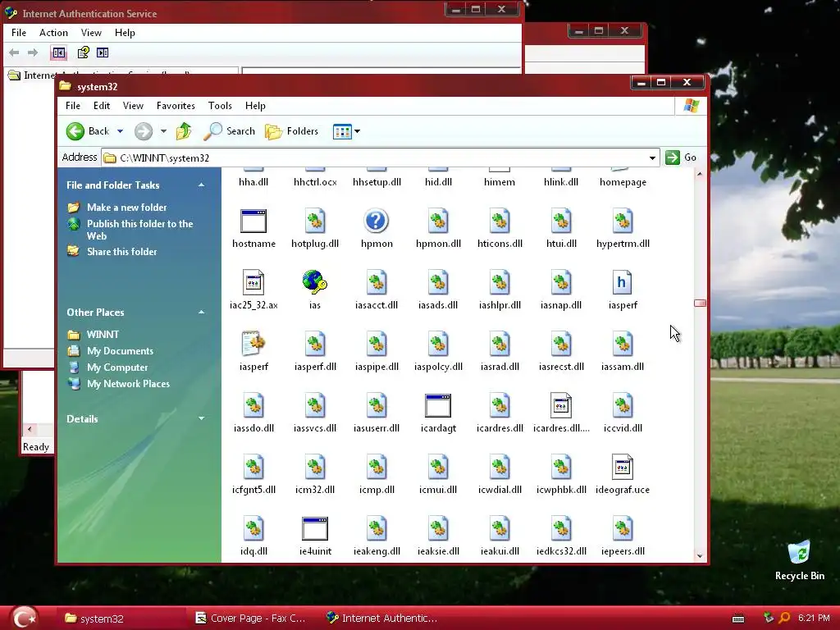Click the keyboard icon in system tray

point(738,619)
